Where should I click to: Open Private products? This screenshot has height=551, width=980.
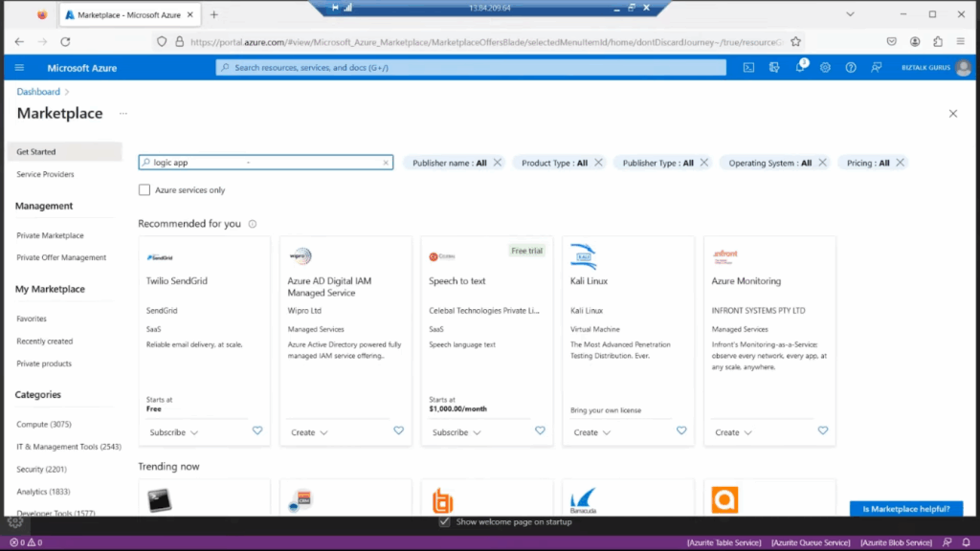pos(44,364)
